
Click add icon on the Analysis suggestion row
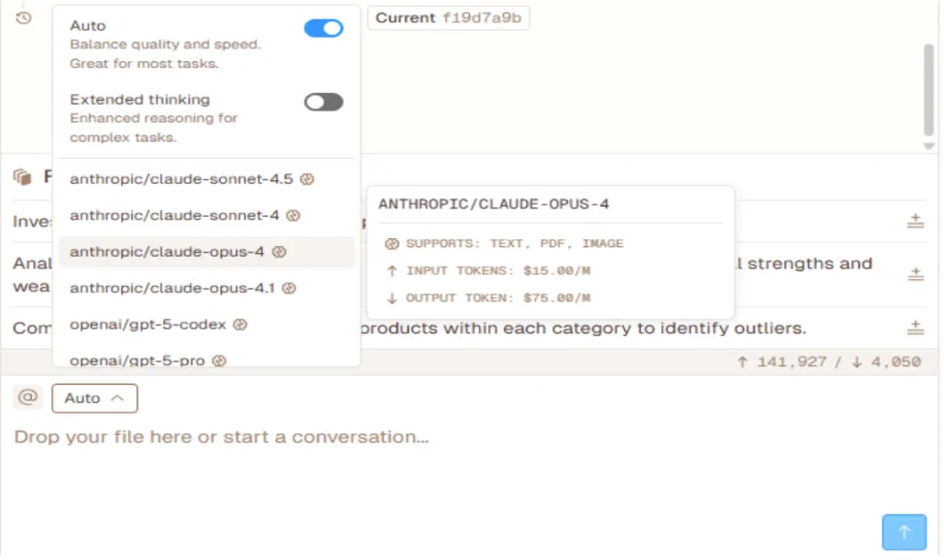915,275
